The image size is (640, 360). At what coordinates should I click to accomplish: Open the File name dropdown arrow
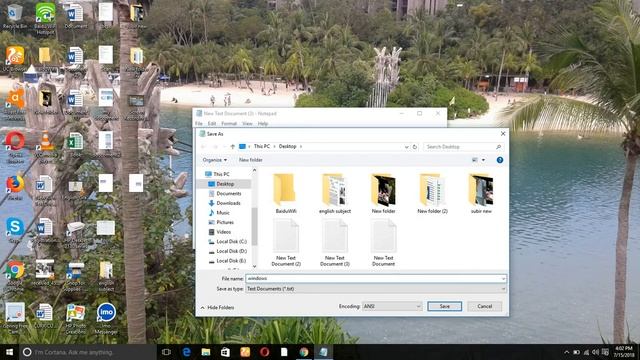pos(503,278)
